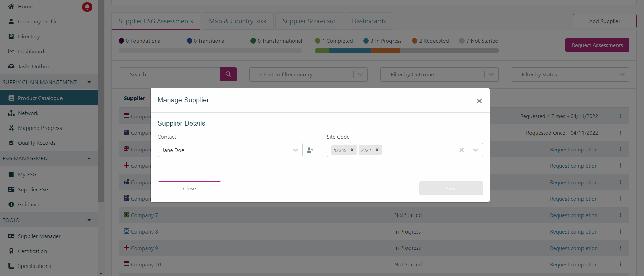Remove the 12345 site code tag

click(352, 150)
